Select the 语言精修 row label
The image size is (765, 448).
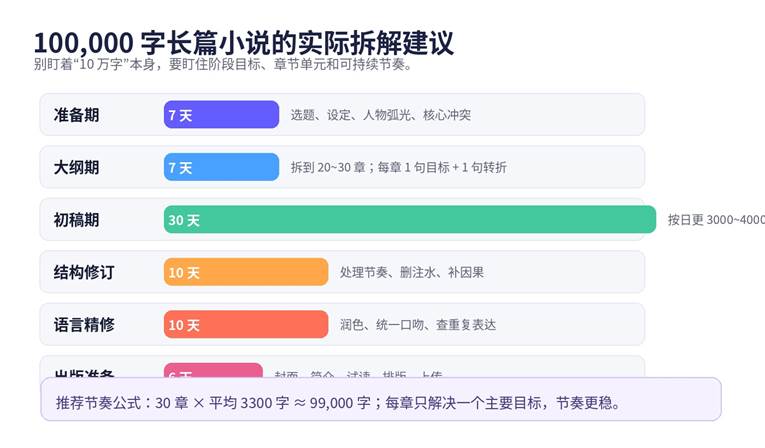[x=84, y=325]
